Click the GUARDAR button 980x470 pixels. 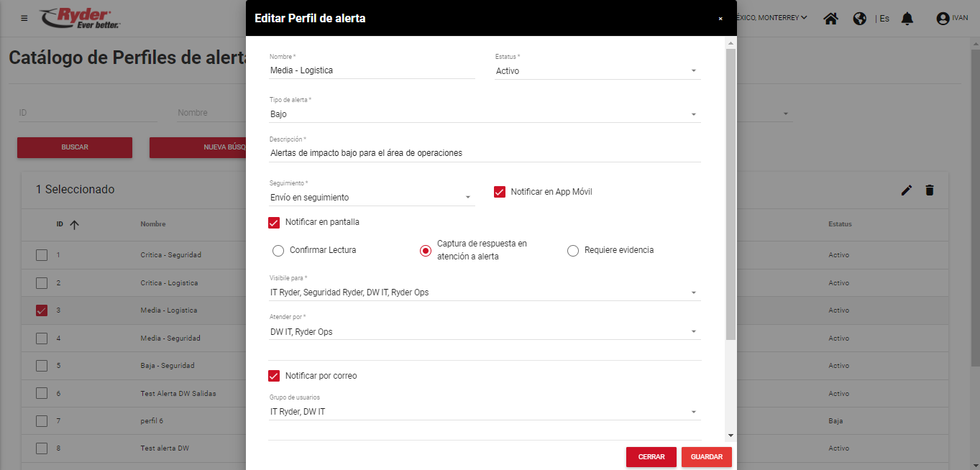706,457
